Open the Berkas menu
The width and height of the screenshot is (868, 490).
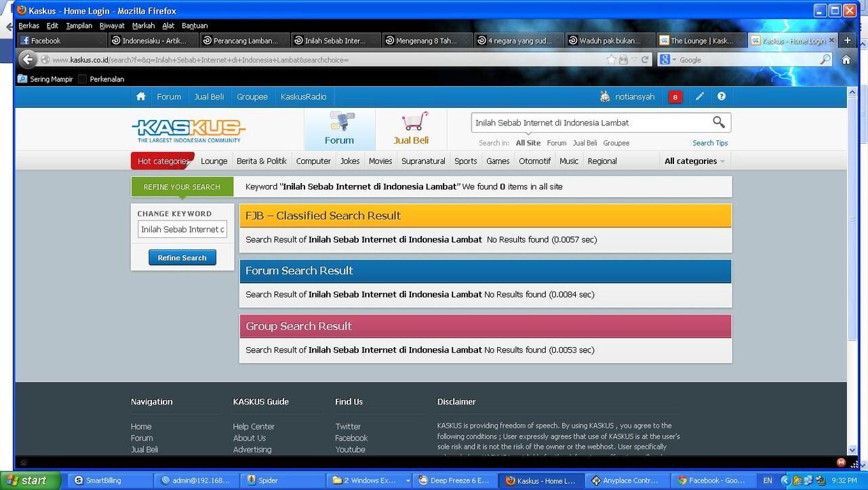(x=28, y=26)
